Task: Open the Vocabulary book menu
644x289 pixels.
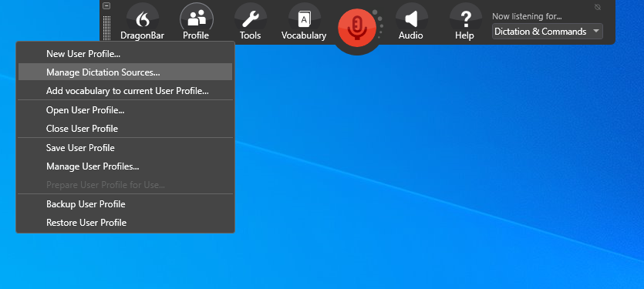Action: click(x=304, y=19)
